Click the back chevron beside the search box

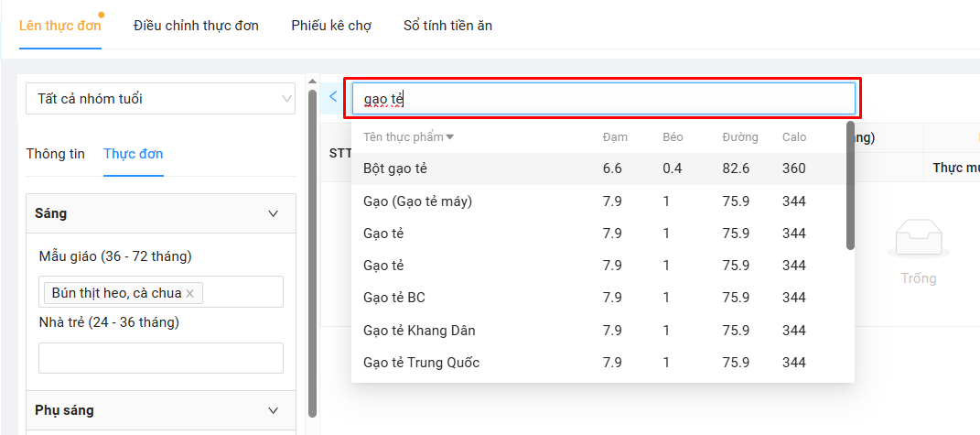coord(332,96)
